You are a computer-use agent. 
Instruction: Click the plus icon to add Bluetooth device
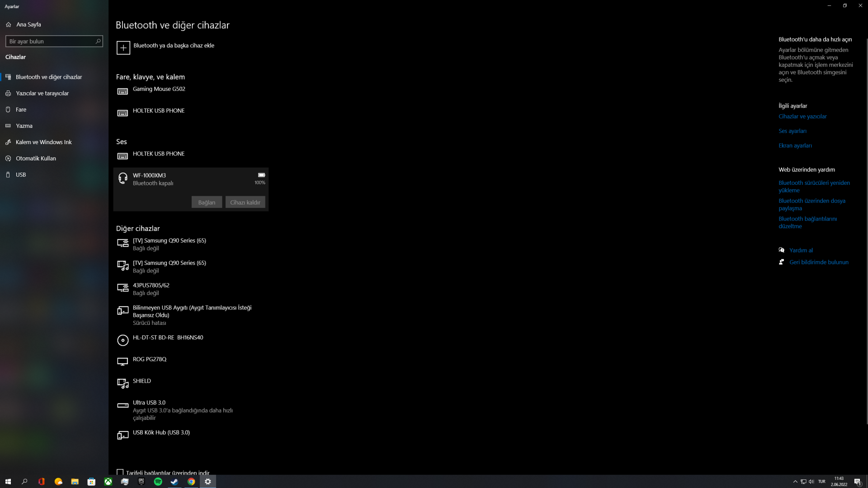[x=123, y=47]
